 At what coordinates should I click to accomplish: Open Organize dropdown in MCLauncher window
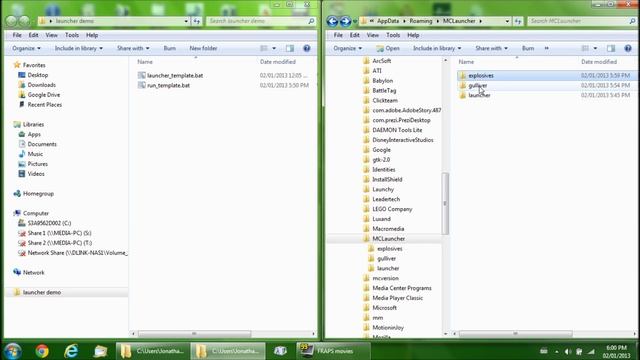click(x=348, y=48)
